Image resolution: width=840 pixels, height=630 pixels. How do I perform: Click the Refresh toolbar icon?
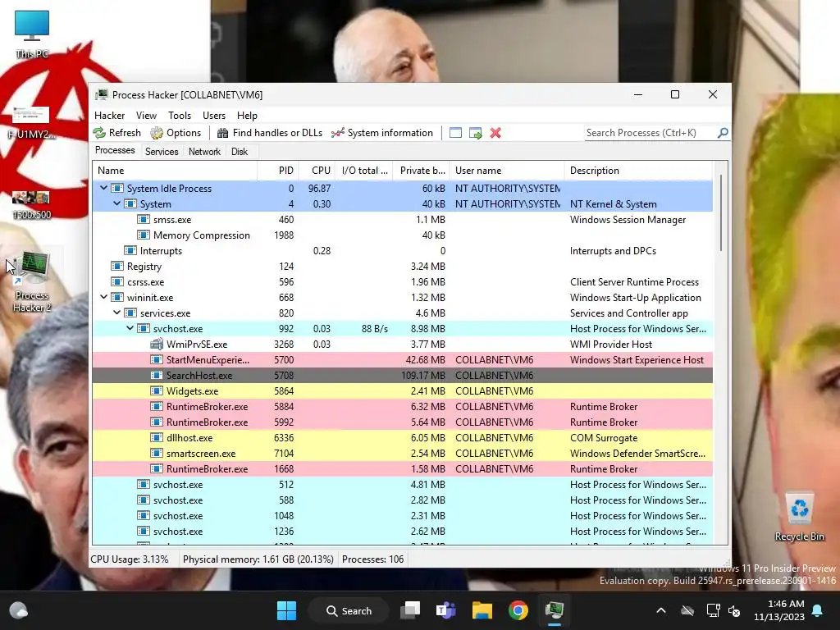click(x=99, y=133)
